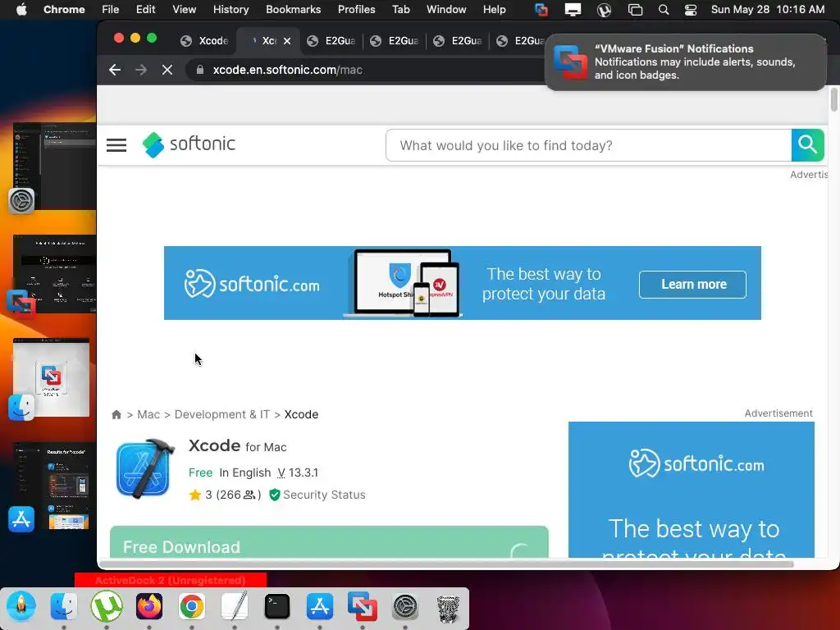Open the Chrome menu in menu bar

pos(64,10)
